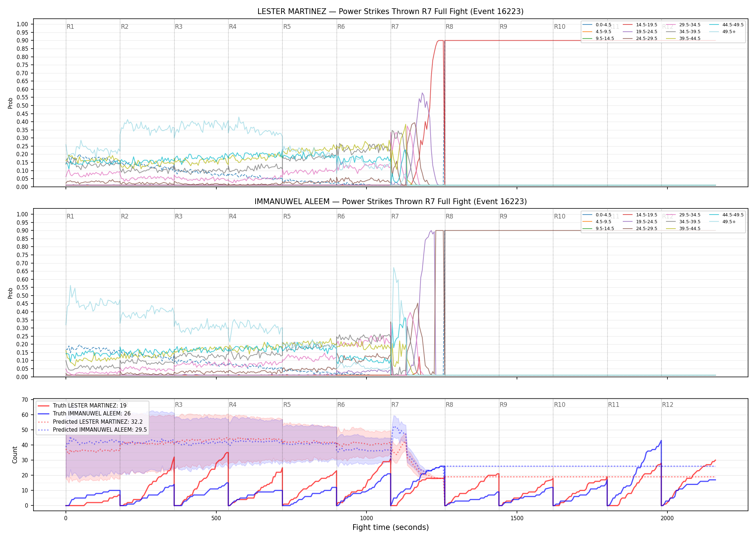Viewport: 756px width, 540px height.
Task: Click the Fight time (seconds) axis label
Action: point(391,527)
